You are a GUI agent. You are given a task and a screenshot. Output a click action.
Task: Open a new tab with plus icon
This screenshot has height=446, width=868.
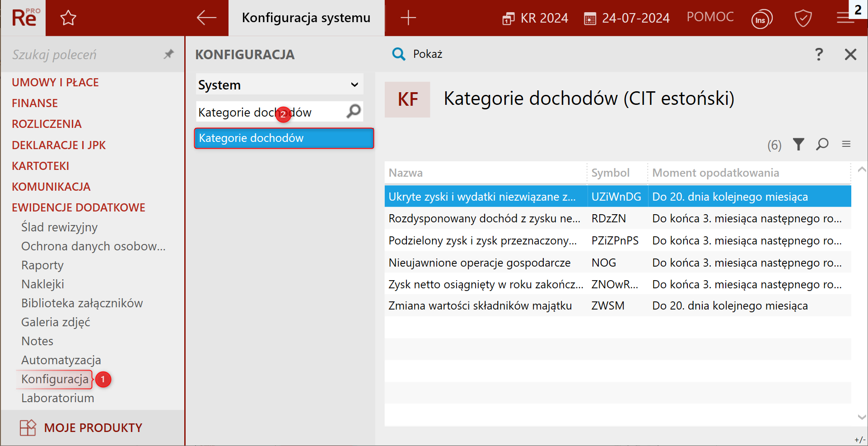click(x=408, y=18)
